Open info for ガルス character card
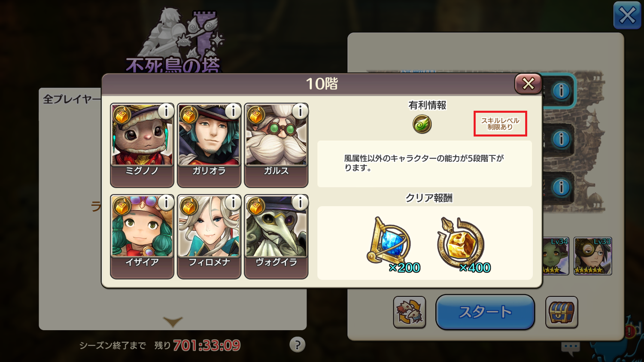This screenshot has width=644, height=362. coord(300,111)
